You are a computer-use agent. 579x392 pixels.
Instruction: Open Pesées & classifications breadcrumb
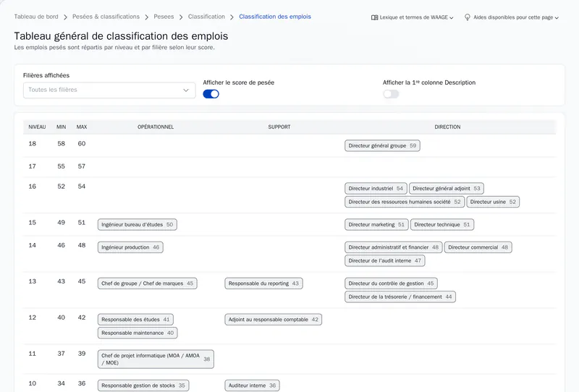pyautogui.click(x=106, y=17)
